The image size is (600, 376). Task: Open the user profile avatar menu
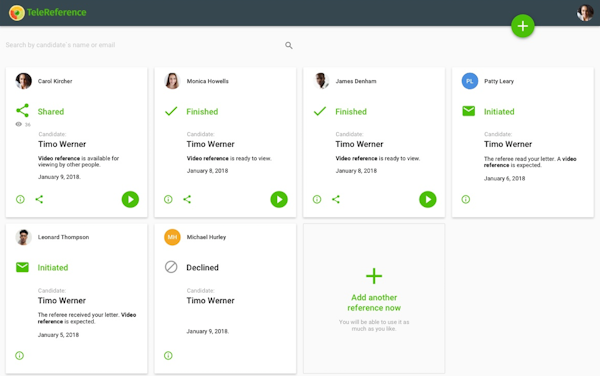click(585, 13)
